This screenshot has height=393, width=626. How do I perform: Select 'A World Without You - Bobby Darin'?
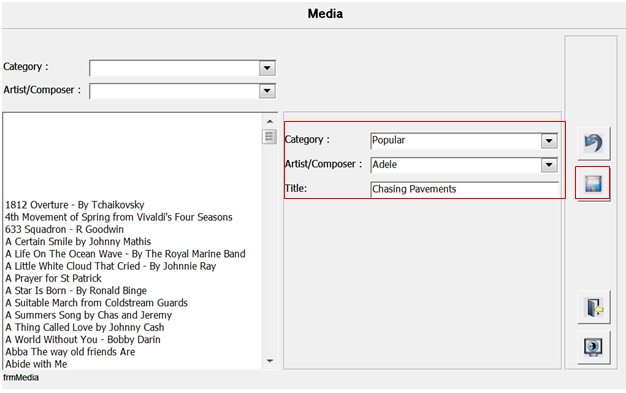(83, 339)
